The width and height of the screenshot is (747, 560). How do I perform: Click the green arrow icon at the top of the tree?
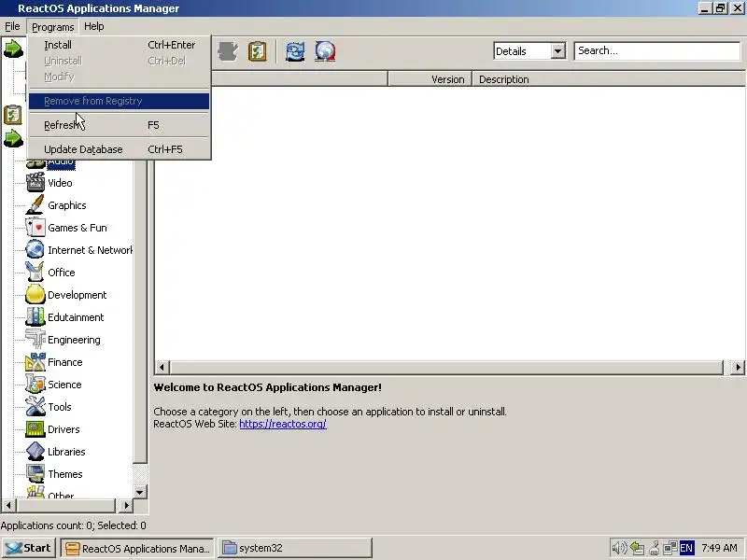pyautogui.click(x=13, y=49)
